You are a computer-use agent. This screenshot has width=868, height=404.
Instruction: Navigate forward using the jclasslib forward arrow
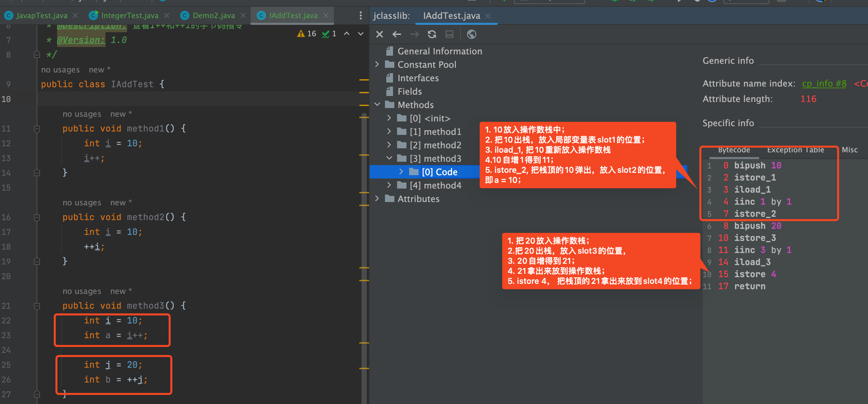415,34
